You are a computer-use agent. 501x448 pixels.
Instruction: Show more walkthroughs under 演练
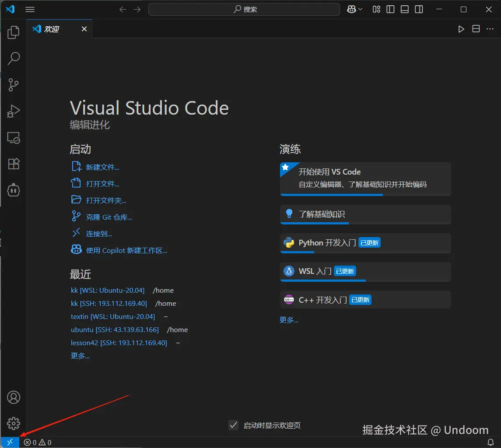289,320
